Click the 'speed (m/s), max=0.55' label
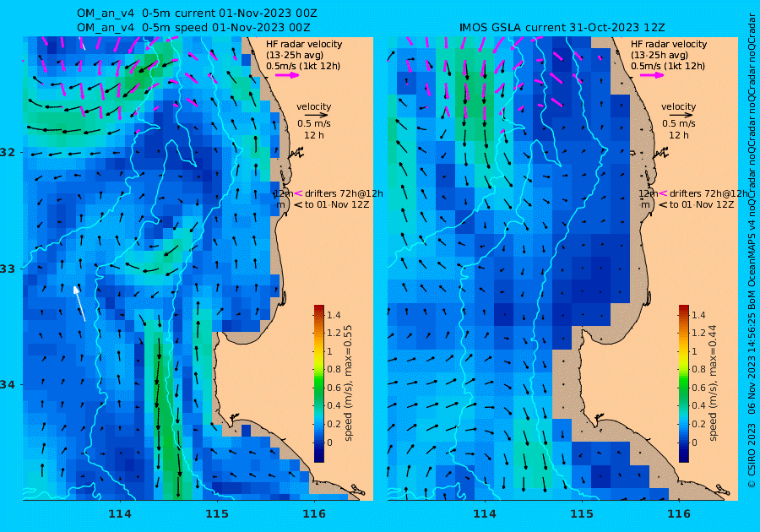Viewport: 760px width, 532px height. point(348,383)
